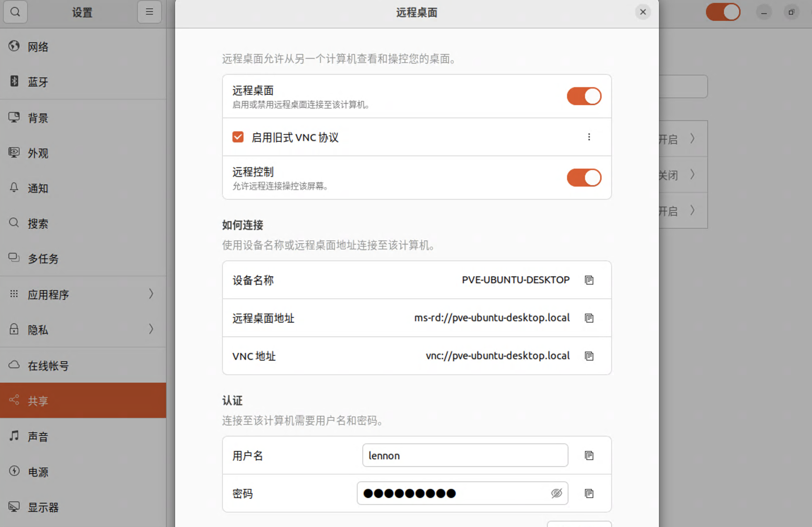The width and height of the screenshot is (812, 527).
Task: Open the settings search icon
Action: tap(15, 12)
